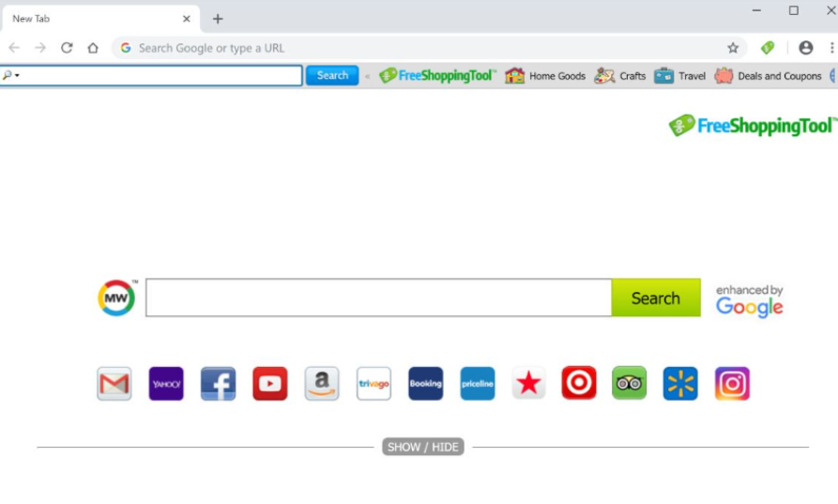Reload the page

coord(67,48)
